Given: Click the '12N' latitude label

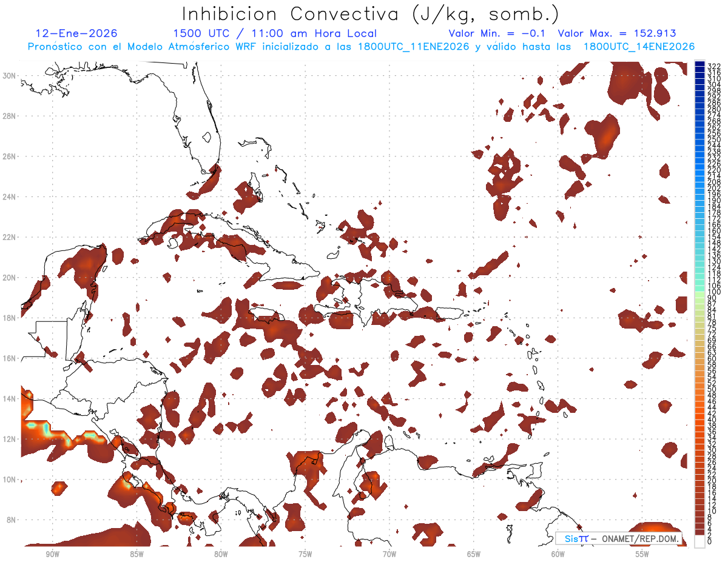Looking at the screenshot, I should tap(9, 439).
